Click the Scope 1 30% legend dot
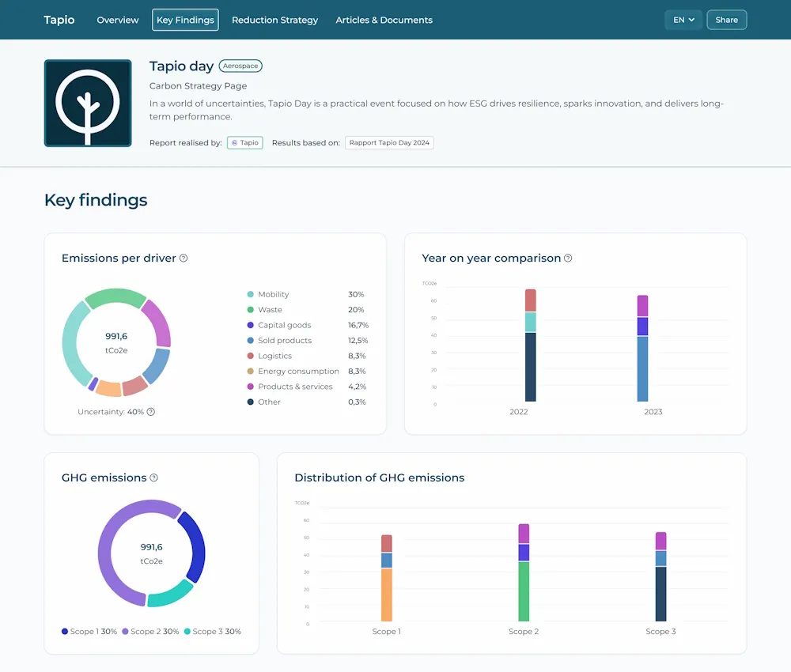Viewport: 791px width, 672px height. click(65, 631)
